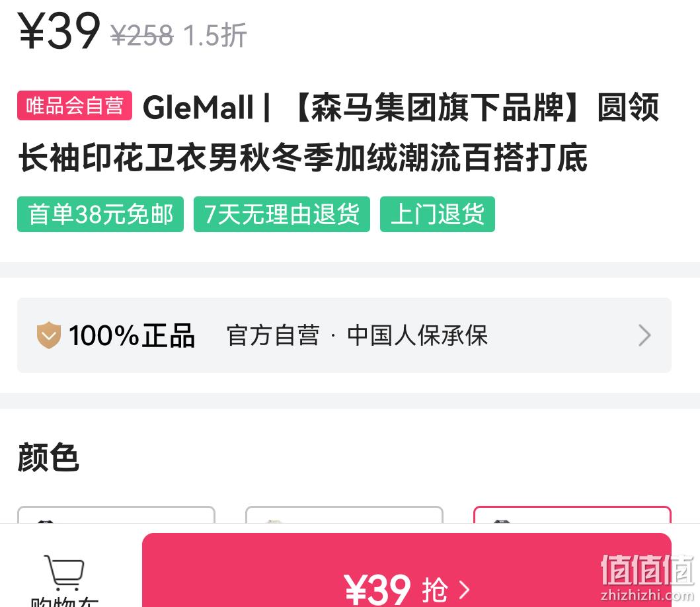The image size is (700, 607).
Task: Choose the pink-outlined third color option
Action: [572, 514]
